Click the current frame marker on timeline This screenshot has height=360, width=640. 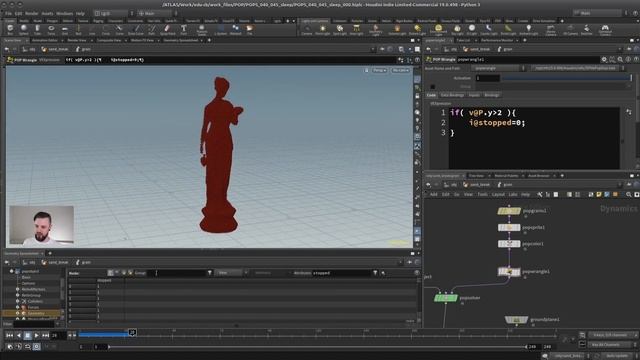pos(132,333)
